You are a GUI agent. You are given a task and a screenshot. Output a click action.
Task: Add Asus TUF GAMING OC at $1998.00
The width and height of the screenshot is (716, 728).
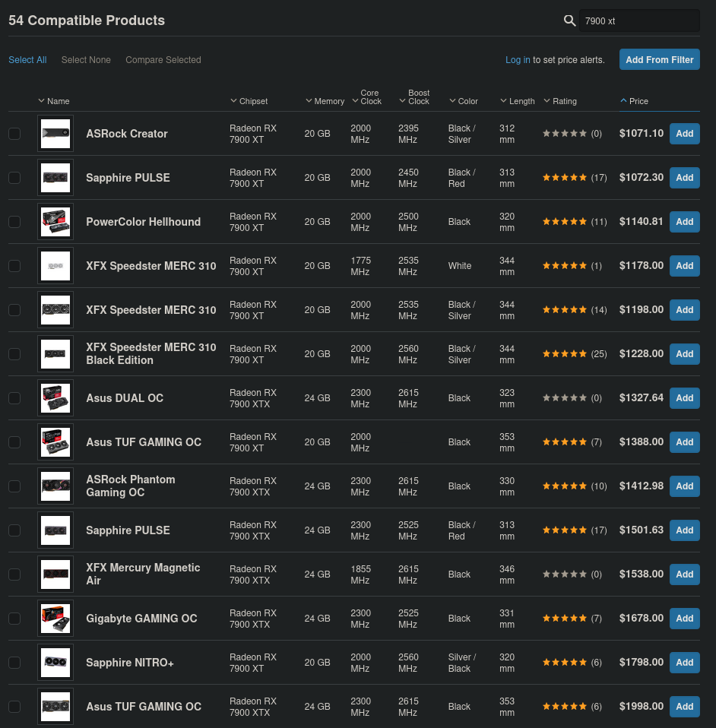click(x=684, y=707)
